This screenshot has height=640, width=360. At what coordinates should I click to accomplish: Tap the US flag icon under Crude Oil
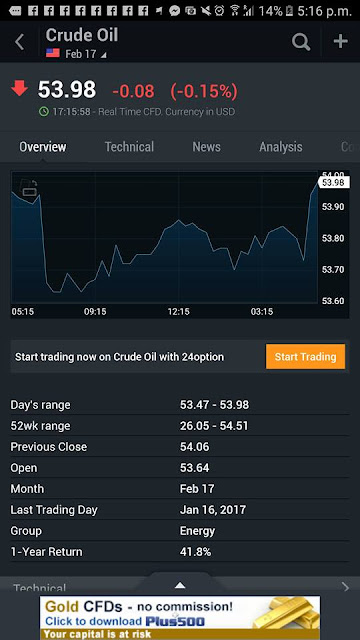click(53, 53)
